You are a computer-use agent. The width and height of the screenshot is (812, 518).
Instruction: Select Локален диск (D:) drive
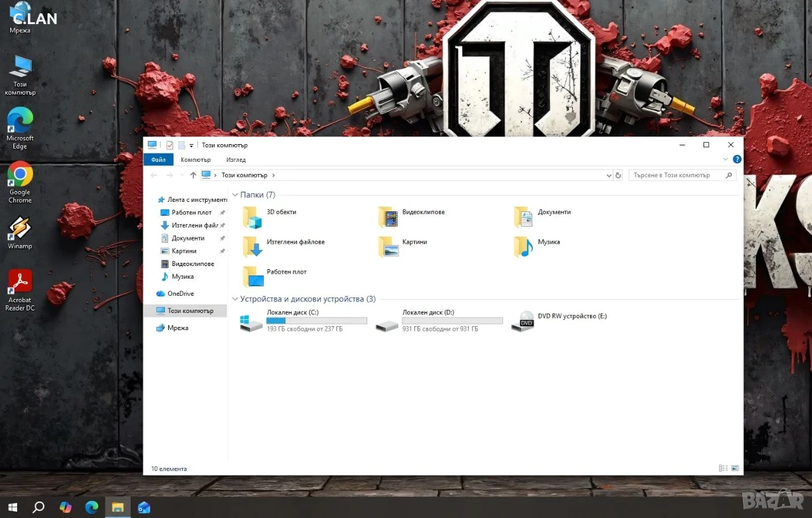(440, 321)
